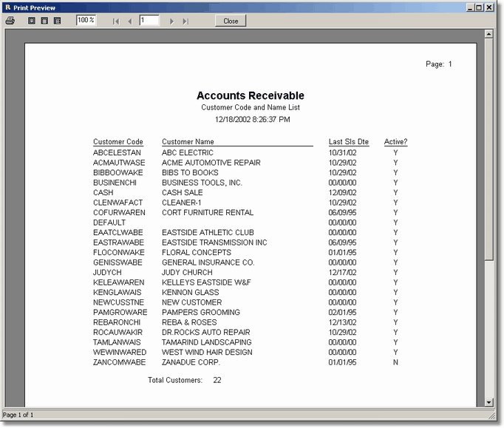
Task: Click the Print Preview title bar icon
Action: (8, 7)
